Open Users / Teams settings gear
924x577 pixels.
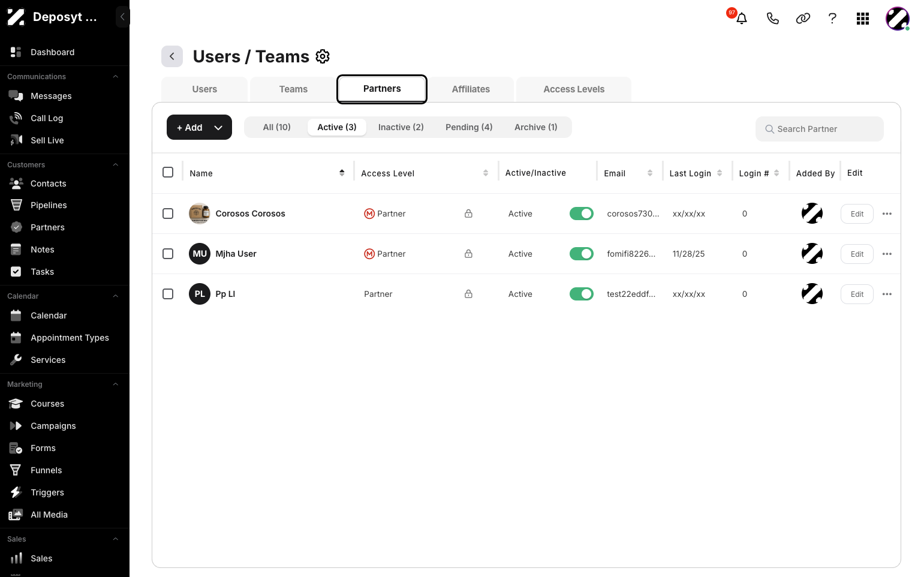[x=323, y=56]
